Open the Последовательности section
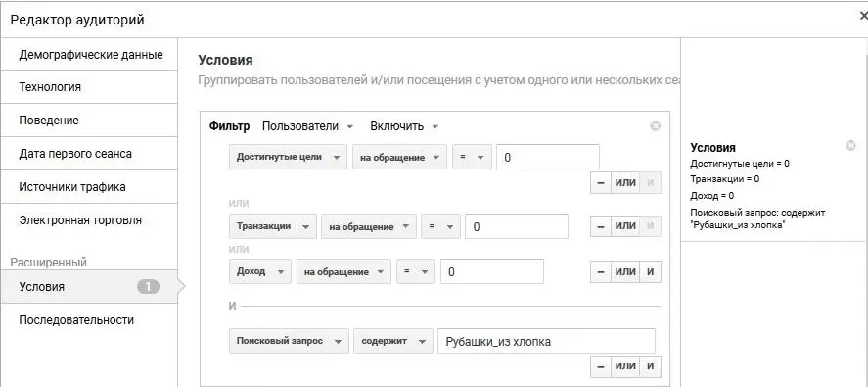 tap(89, 320)
